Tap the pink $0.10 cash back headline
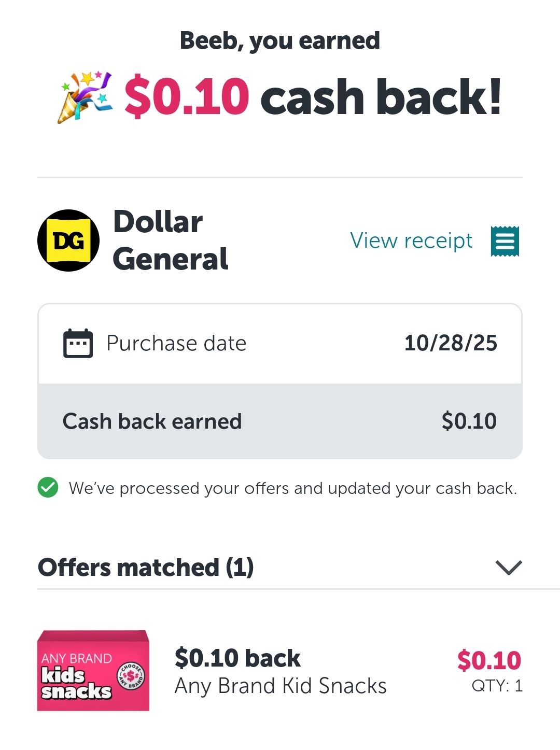Image resolution: width=560 pixels, height=750 pixels. coord(187,97)
